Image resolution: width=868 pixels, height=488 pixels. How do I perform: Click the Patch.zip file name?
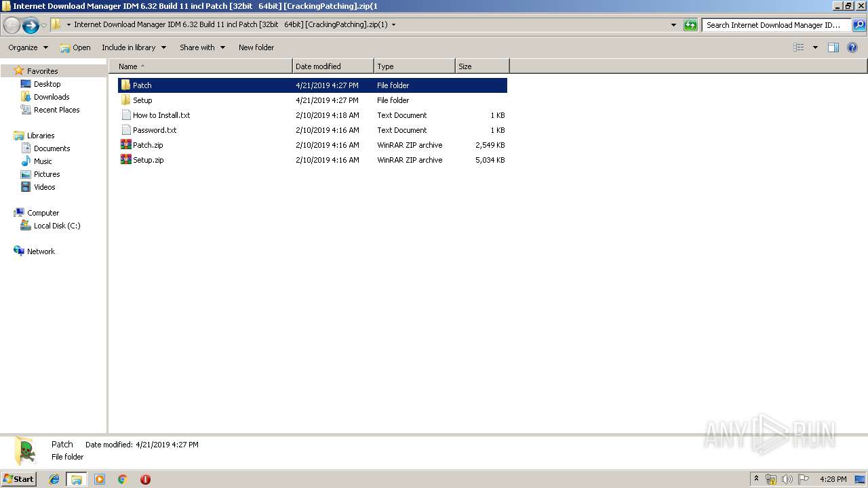pos(148,145)
